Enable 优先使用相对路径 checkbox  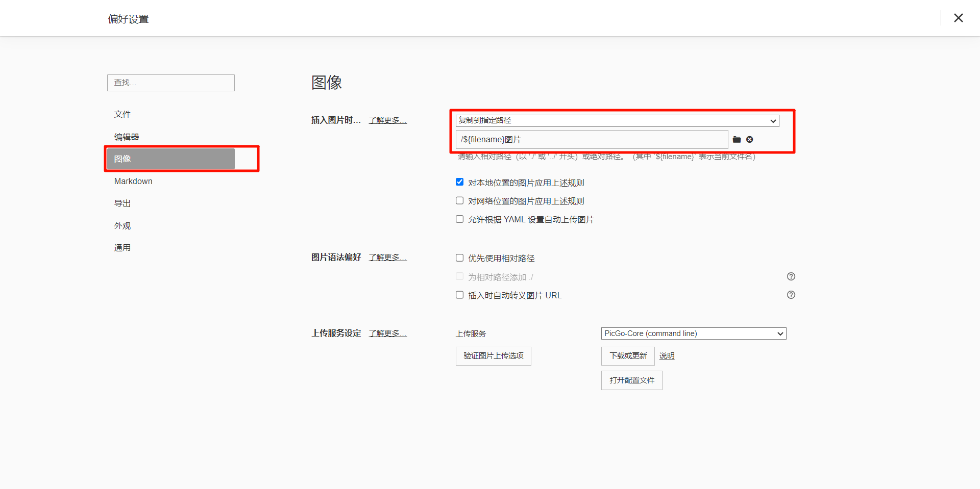[x=459, y=258]
